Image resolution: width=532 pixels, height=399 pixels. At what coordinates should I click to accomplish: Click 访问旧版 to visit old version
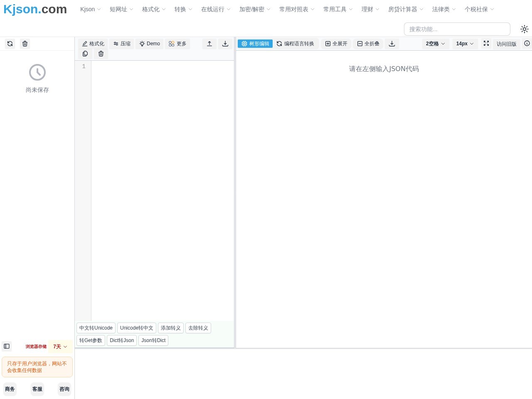[x=506, y=44]
